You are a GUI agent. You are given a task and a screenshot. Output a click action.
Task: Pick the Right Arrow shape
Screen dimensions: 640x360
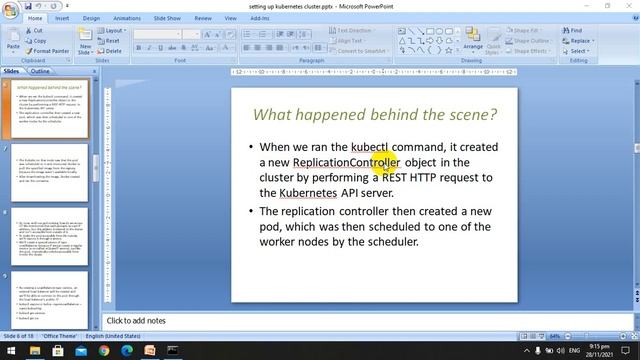430,41
